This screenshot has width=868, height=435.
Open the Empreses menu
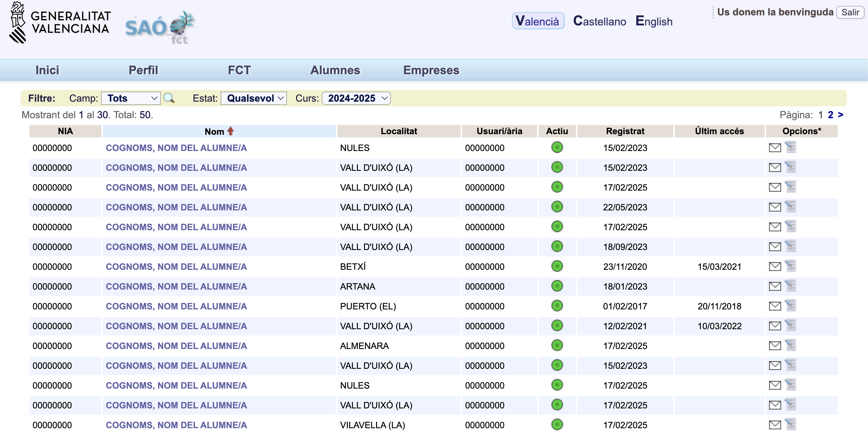[x=431, y=70]
